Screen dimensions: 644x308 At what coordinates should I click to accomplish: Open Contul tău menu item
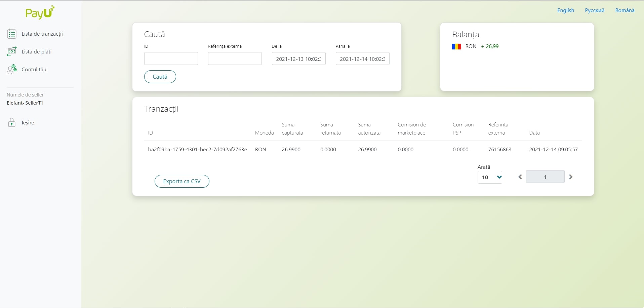(34, 69)
